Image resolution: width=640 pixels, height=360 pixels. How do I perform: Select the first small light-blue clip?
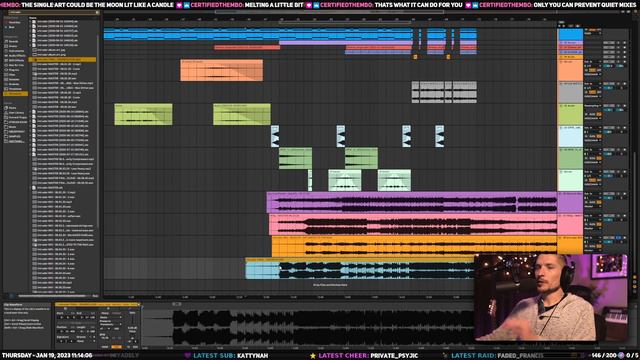click(x=275, y=136)
